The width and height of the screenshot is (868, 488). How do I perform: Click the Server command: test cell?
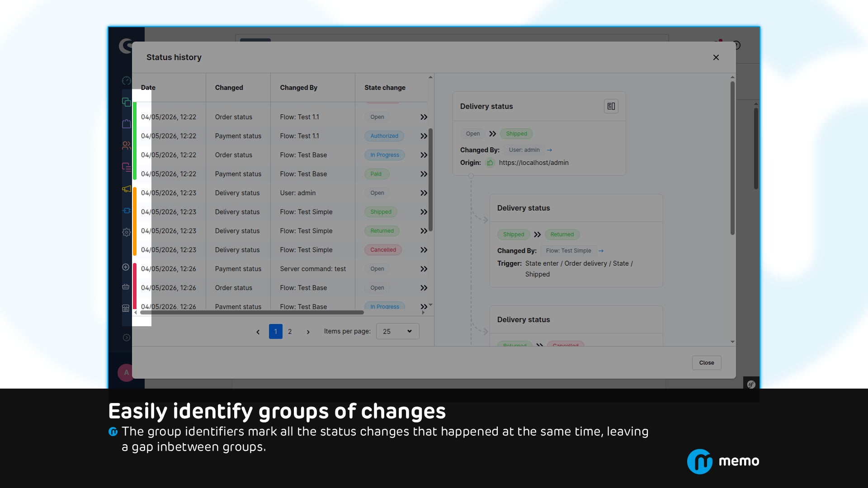pyautogui.click(x=313, y=269)
